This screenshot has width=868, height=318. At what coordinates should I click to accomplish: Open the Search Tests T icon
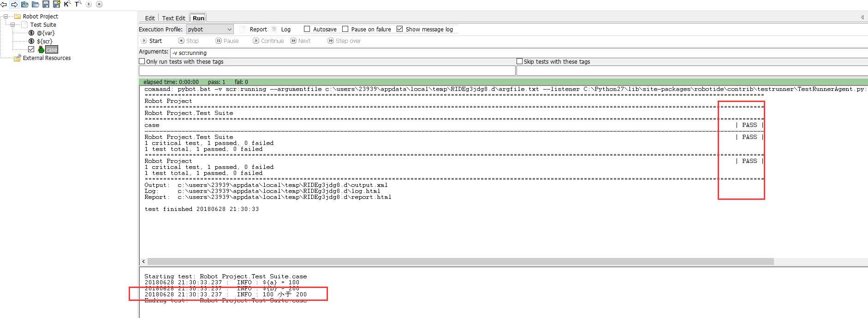tap(78, 4)
